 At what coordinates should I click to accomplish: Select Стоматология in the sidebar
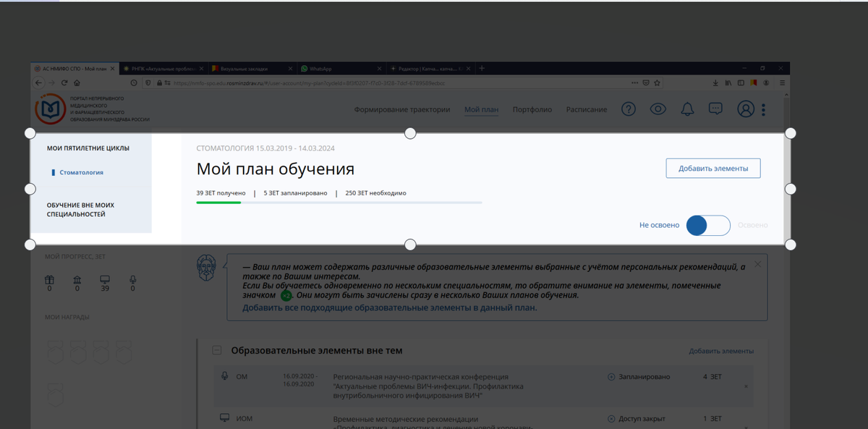point(81,173)
